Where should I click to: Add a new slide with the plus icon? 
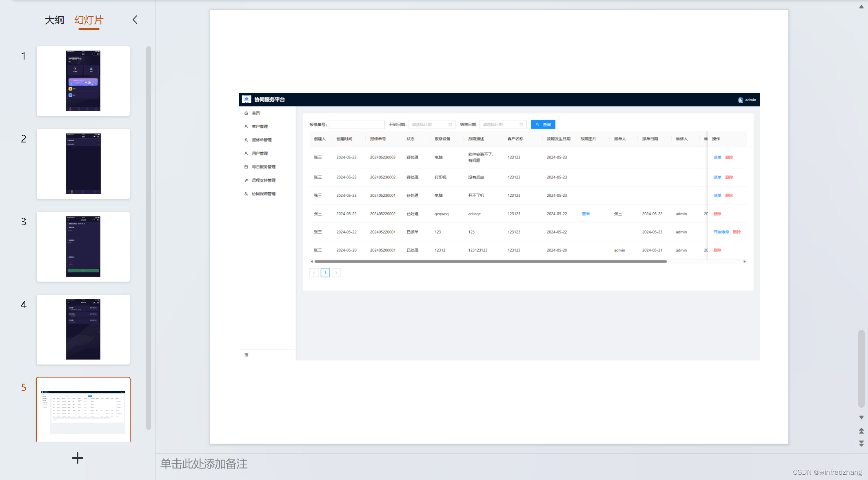coord(78,458)
